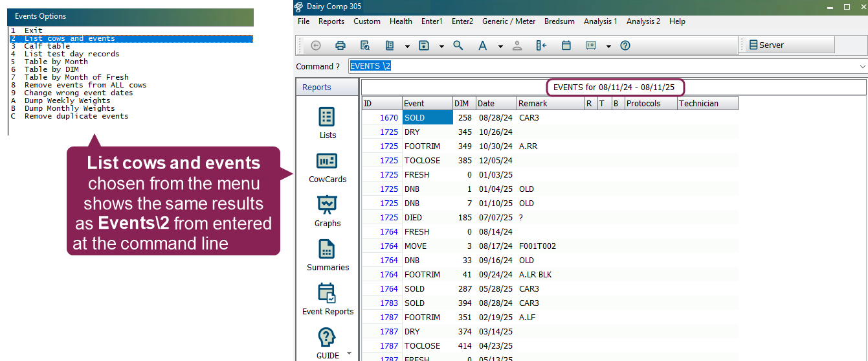This screenshot has height=361, width=868.
Task: Select 'Calf table' in Events Options
Action: coord(47,46)
